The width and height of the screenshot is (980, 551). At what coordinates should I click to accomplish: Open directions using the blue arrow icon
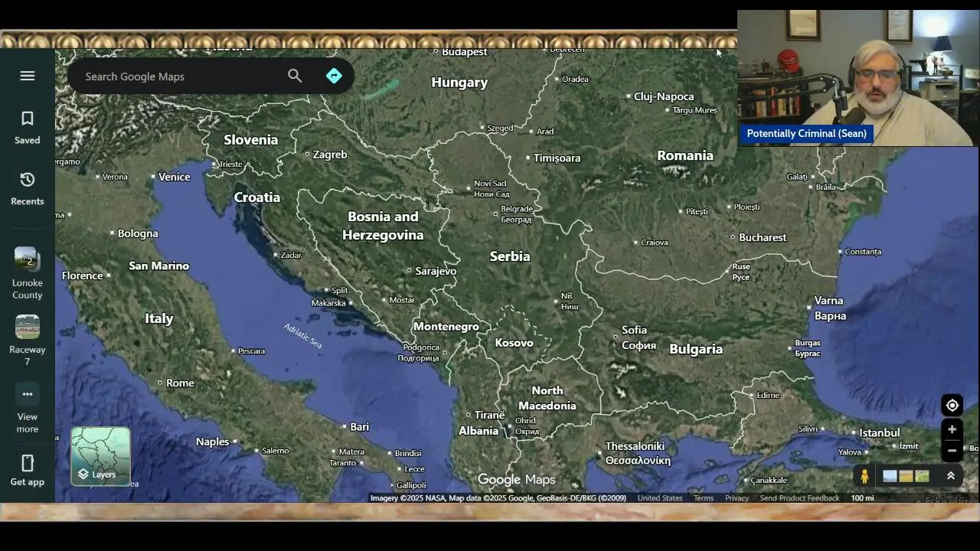[334, 76]
